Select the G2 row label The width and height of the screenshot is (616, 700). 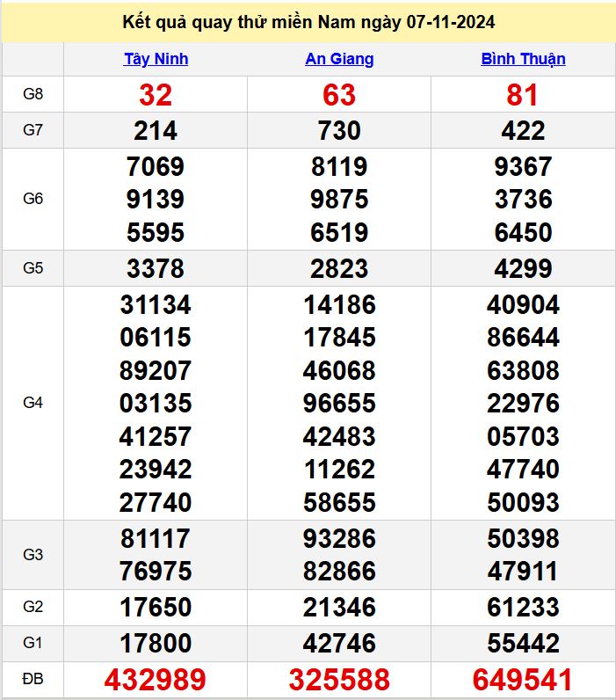coord(33,607)
